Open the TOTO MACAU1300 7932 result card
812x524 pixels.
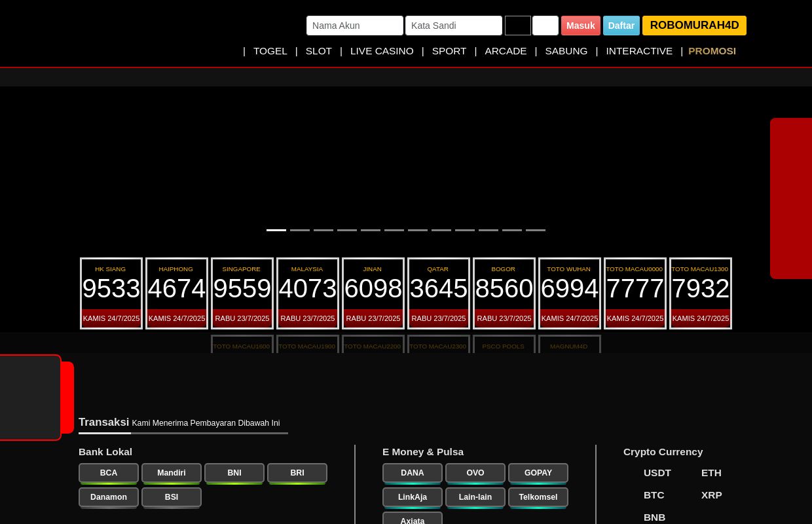(701, 293)
